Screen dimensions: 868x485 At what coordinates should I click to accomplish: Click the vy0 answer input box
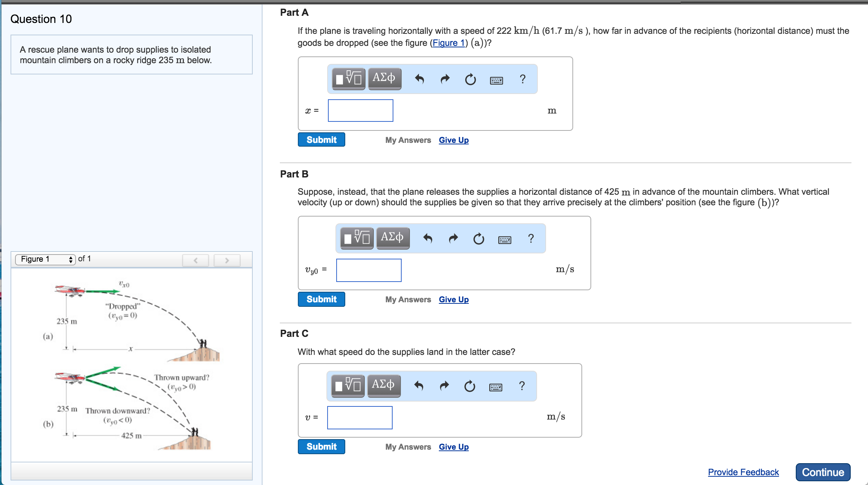pyautogui.click(x=369, y=270)
